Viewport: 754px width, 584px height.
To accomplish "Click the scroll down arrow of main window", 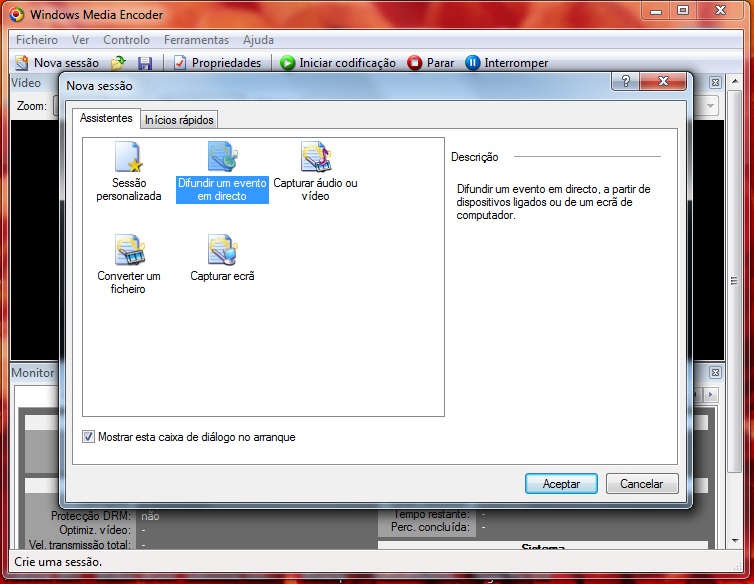I will pyautogui.click(x=735, y=541).
